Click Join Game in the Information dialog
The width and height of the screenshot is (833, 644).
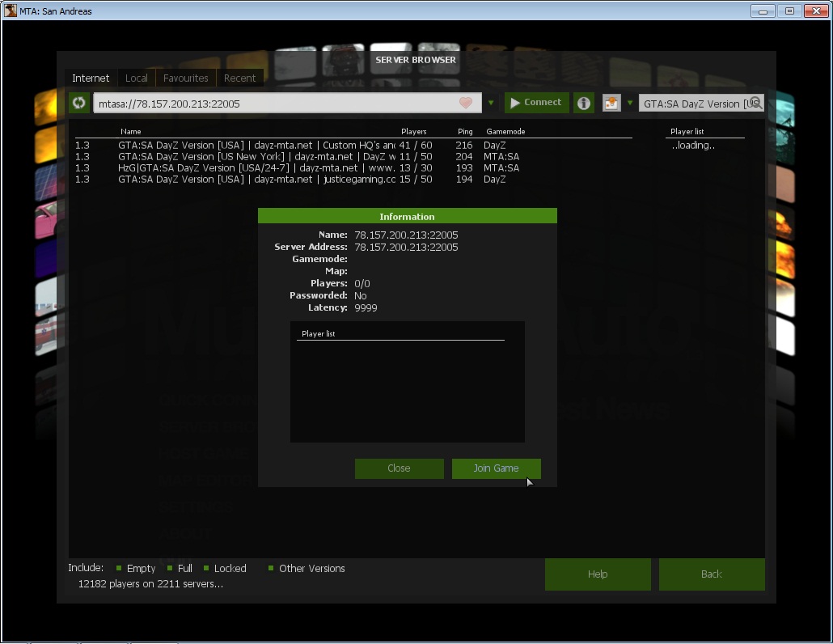[x=497, y=468]
